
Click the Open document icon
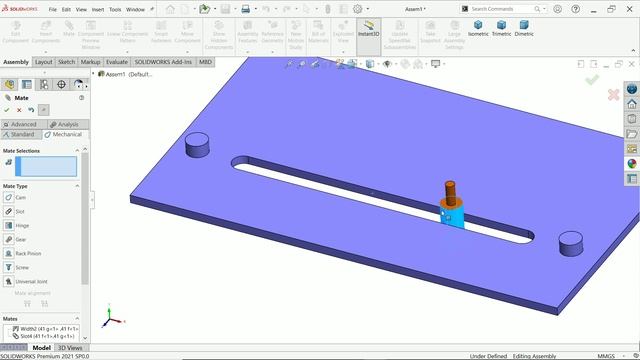204,9
